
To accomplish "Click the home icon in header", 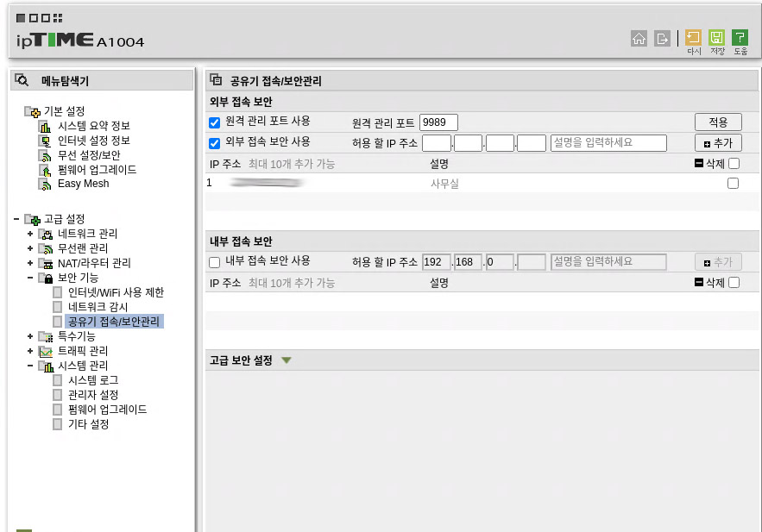I will pos(639,38).
